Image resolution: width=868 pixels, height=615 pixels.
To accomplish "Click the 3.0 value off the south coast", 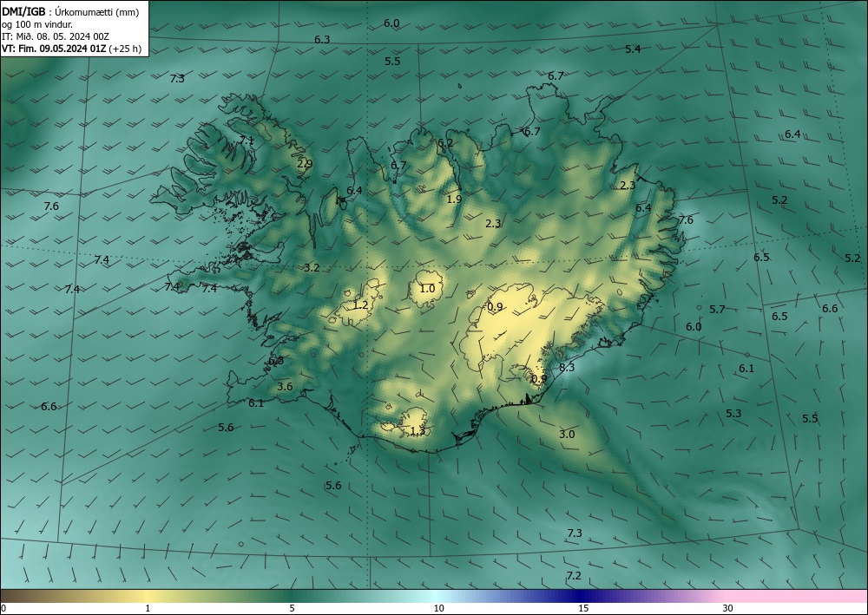I will pyautogui.click(x=566, y=435).
